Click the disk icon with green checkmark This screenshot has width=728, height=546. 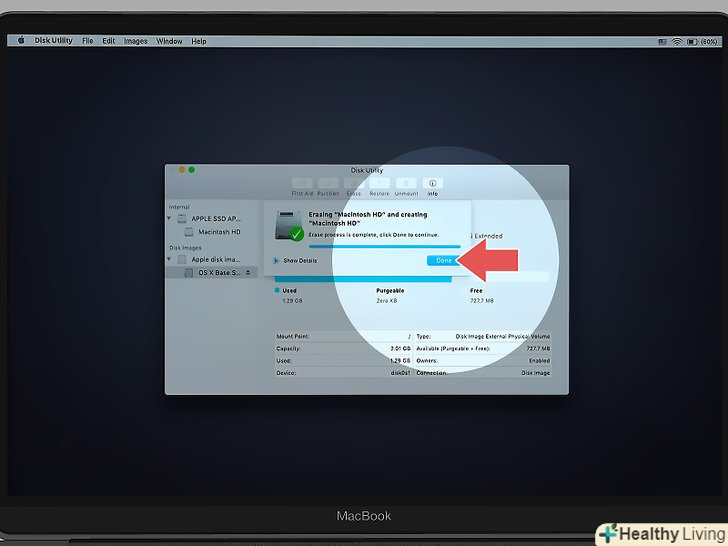289,226
